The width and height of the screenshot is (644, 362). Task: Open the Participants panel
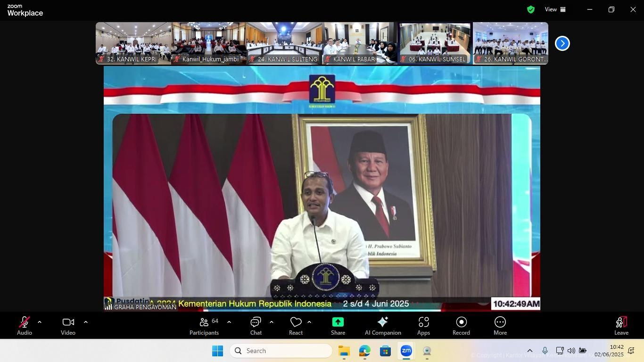tap(204, 325)
